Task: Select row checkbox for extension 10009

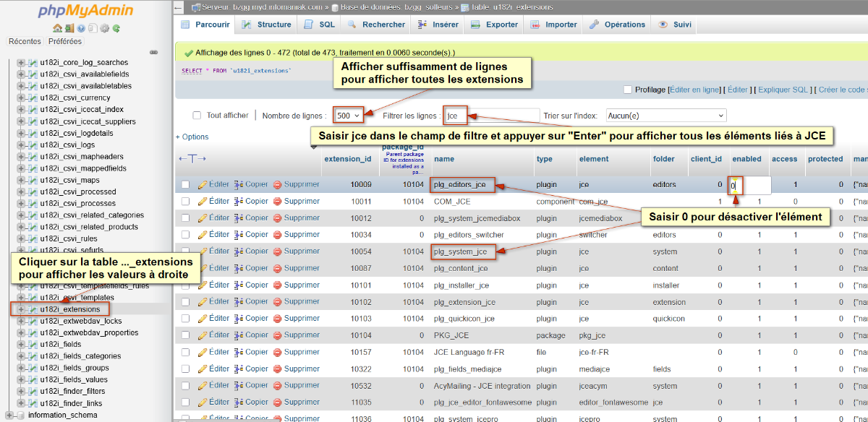Action: [186, 185]
